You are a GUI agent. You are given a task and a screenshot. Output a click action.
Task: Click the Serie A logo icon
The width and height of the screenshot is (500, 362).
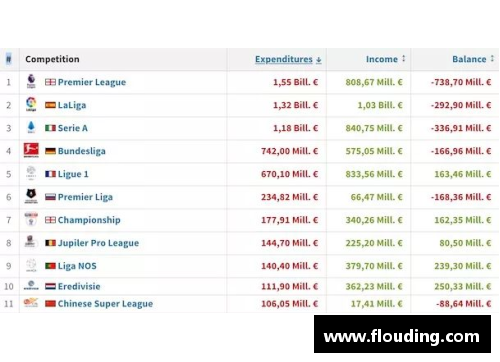31,127
